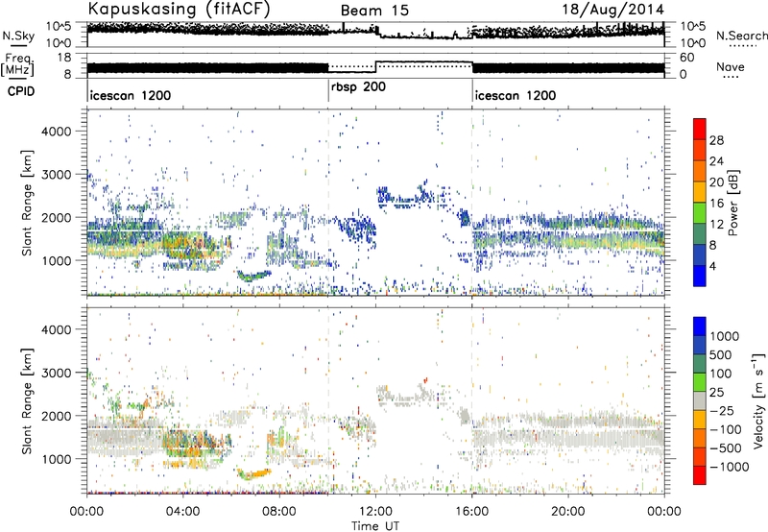Viewport: 768px width, 532px height.
Task: Click 'Slant Range [km]' label of Power panel
Action: (x=27, y=203)
